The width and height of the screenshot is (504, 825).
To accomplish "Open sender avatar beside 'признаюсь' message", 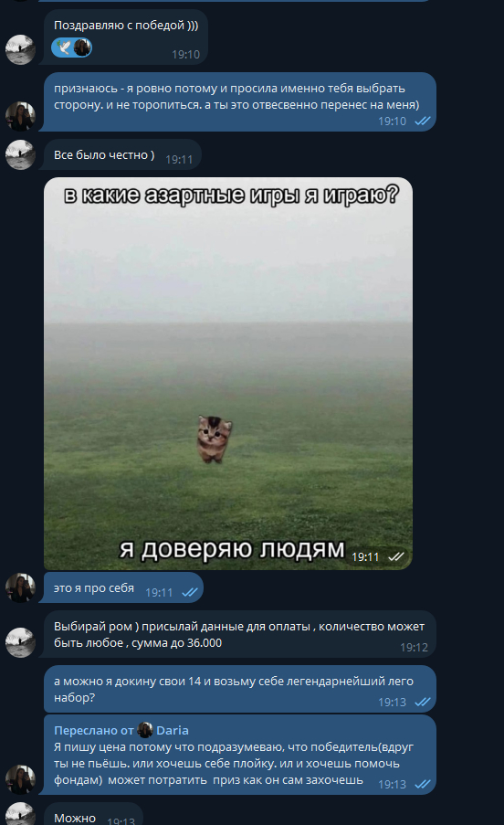I will (20, 116).
